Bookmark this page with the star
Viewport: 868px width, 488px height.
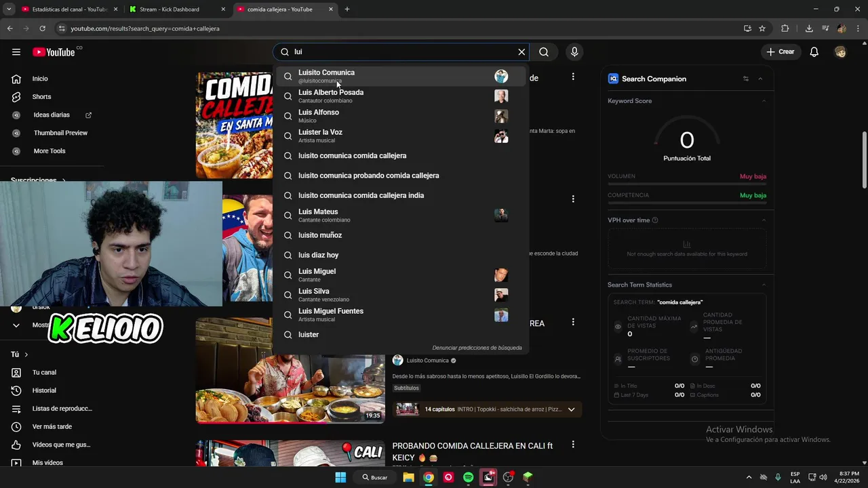coord(762,28)
